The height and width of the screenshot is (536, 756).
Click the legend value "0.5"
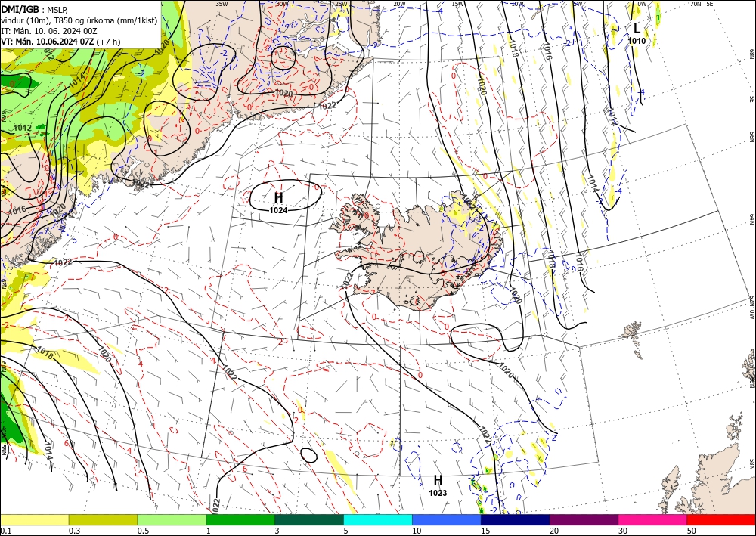tap(142, 531)
